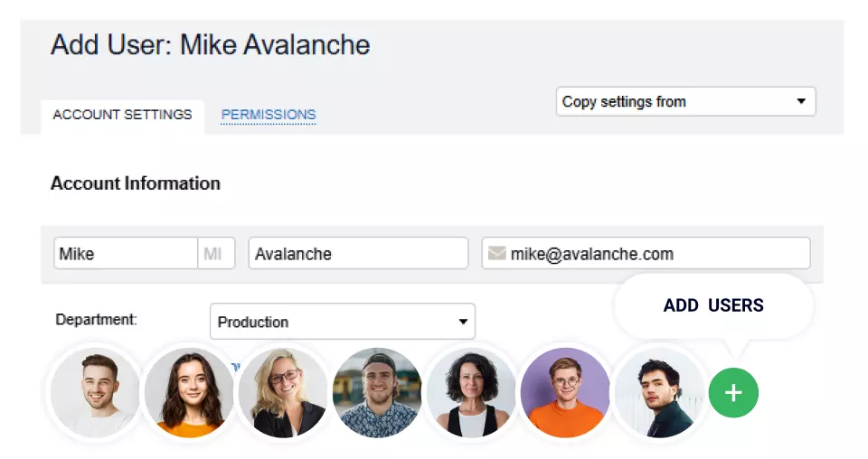Select the blonde woman with glasses avatar

282,393
